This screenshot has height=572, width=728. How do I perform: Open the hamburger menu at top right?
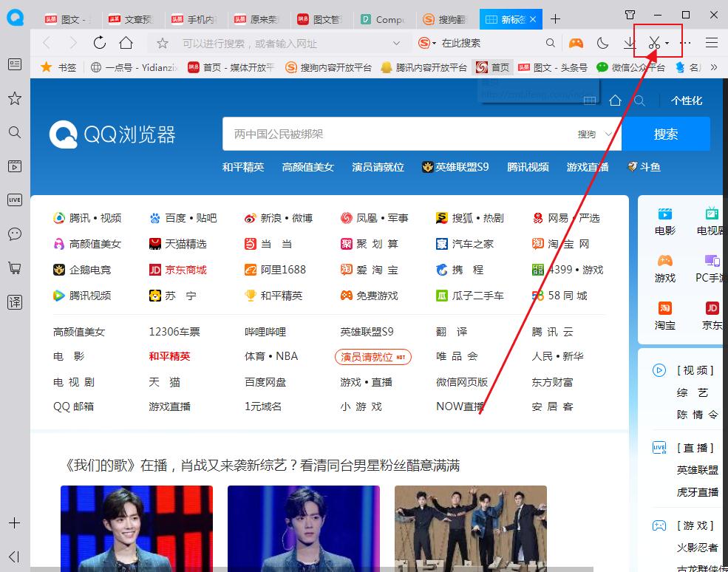711,43
